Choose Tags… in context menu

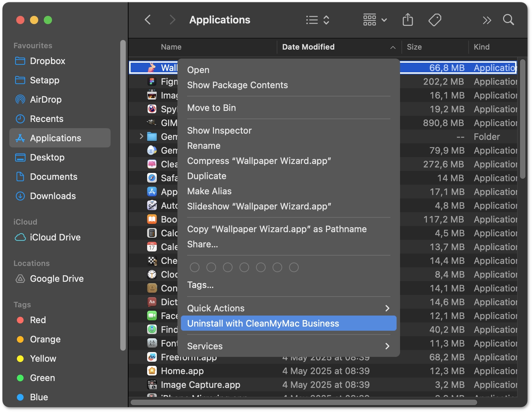click(x=288, y=285)
